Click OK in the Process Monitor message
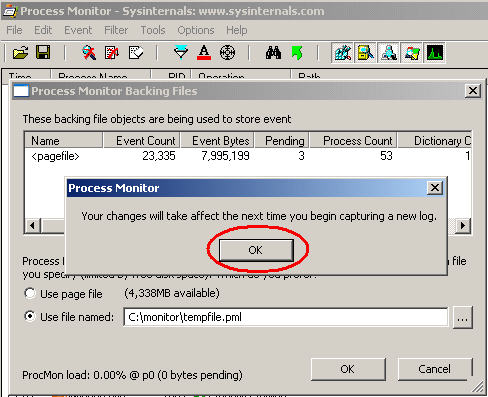This screenshot has width=488, height=397. 256,250
